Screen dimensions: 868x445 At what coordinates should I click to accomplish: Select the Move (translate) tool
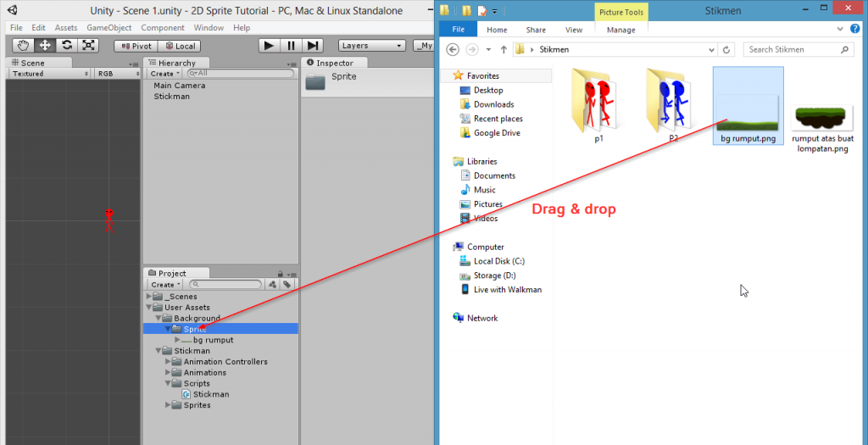(x=45, y=46)
